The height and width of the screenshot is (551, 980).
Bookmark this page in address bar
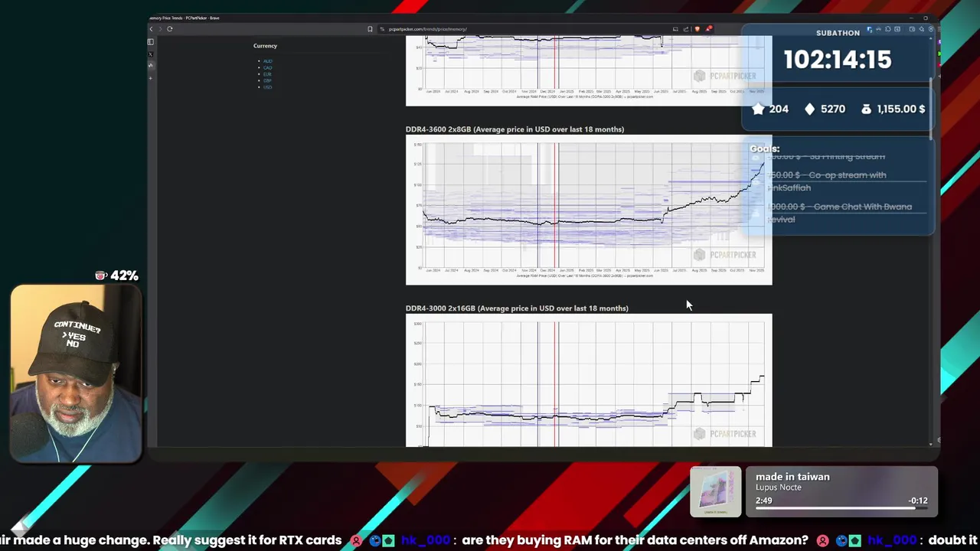click(x=370, y=29)
